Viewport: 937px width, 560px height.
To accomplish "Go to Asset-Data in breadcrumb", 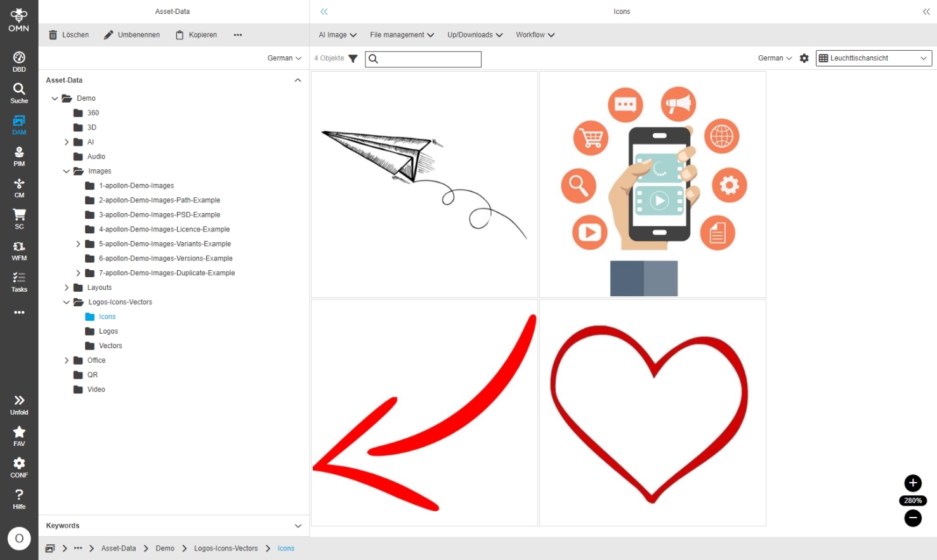I will [119, 549].
